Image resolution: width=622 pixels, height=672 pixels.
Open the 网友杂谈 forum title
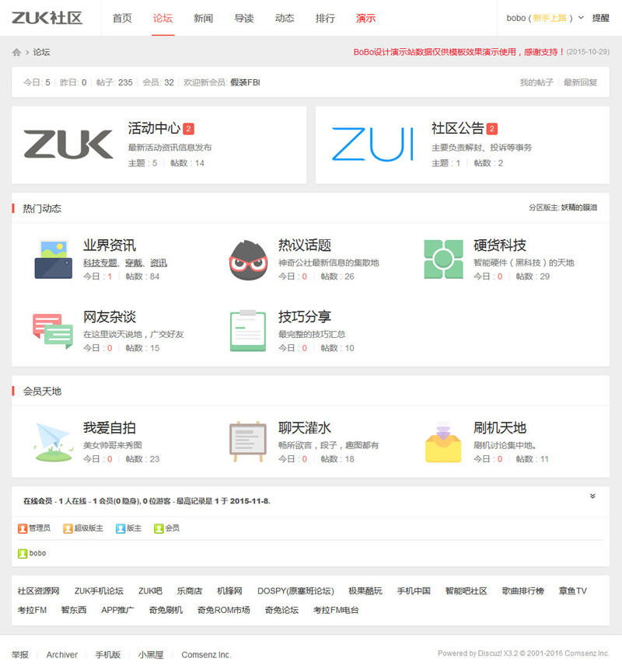(x=110, y=317)
